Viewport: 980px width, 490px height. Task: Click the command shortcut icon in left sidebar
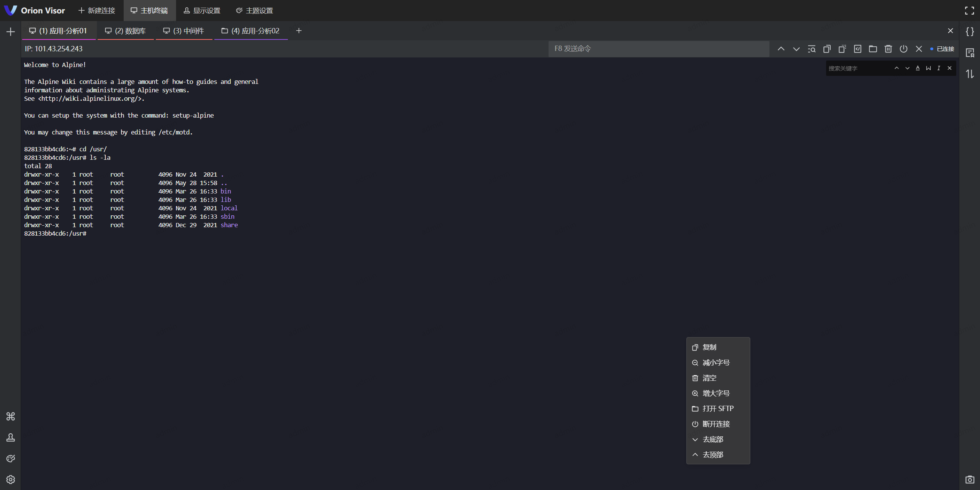click(x=11, y=416)
